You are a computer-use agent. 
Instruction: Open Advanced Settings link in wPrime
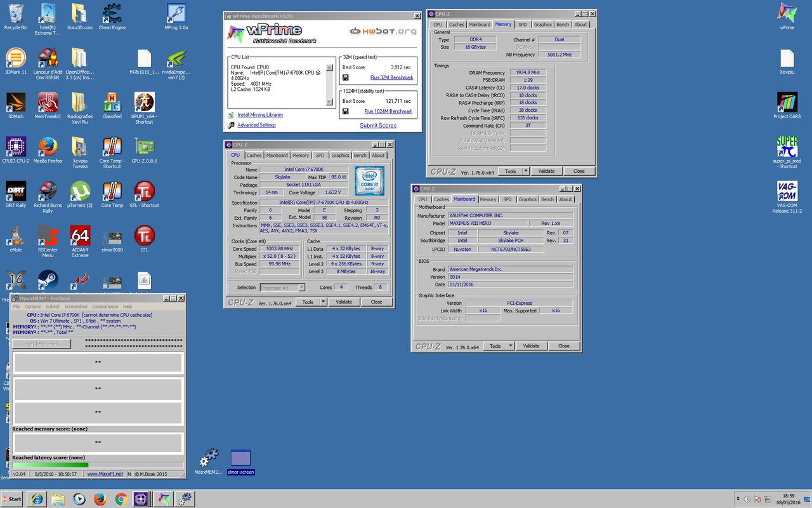256,125
